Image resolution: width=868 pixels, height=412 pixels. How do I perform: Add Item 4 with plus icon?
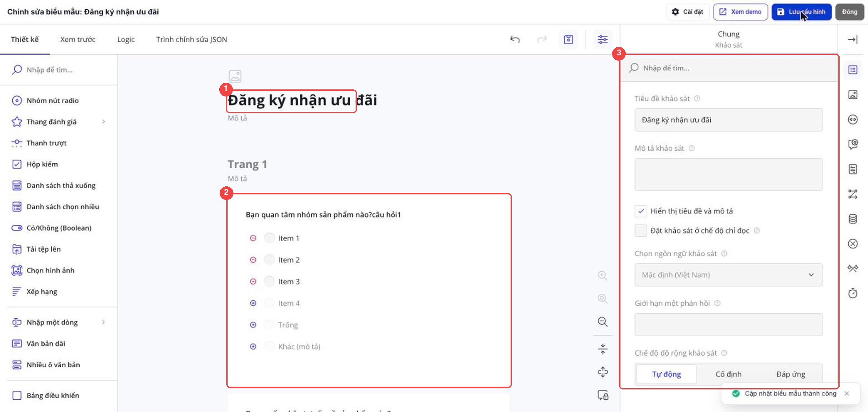pos(253,303)
